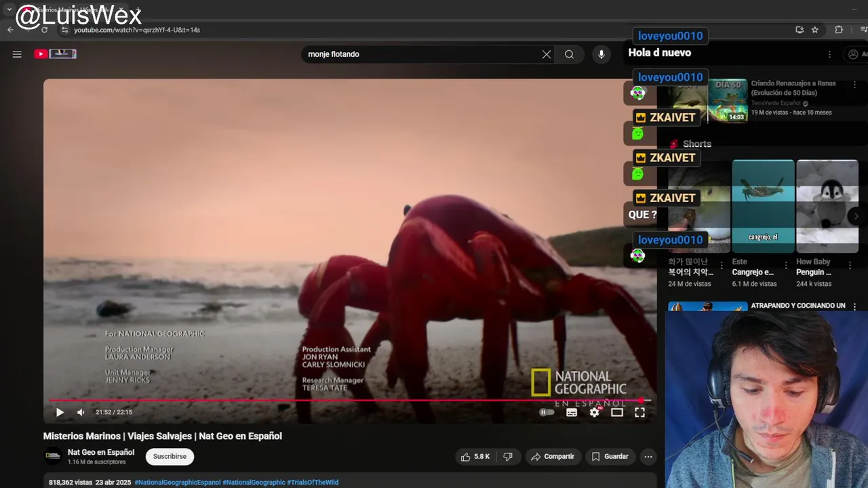Open the account sign-in avatar button
868x488 pixels.
tap(856, 54)
